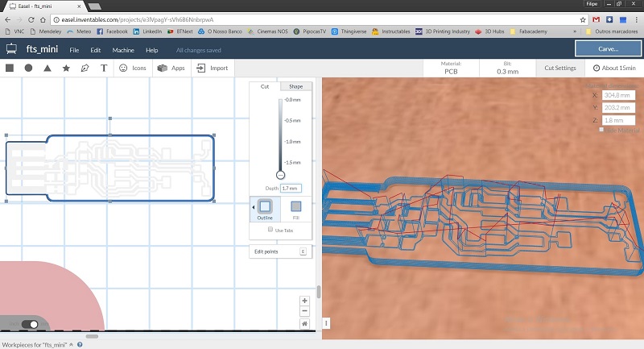Switch to the Cut tab

(265, 86)
